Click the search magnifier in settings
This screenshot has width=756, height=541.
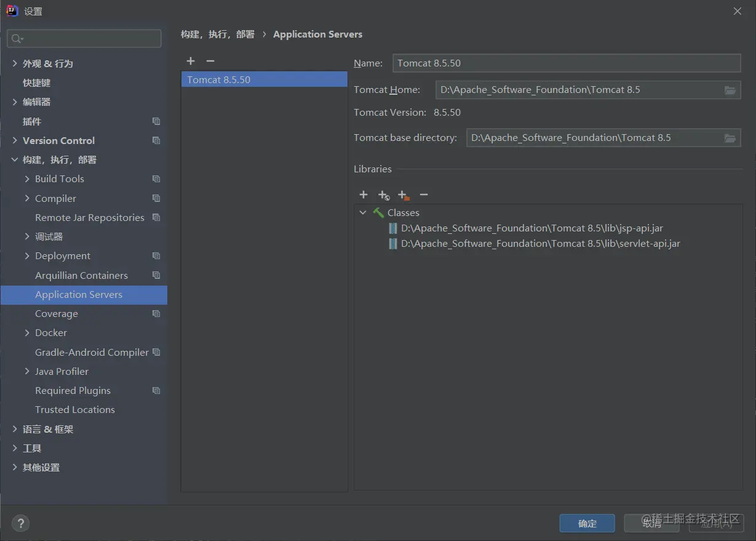pyautogui.click(x=17, y=38)
